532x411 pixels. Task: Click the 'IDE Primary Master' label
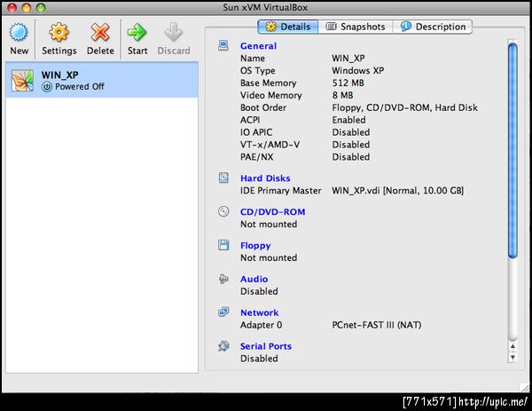click(x=280, y=191)
